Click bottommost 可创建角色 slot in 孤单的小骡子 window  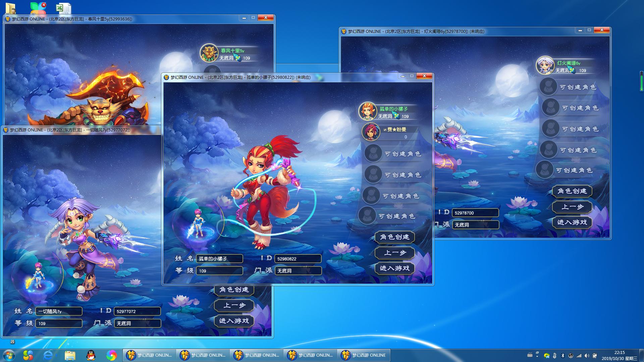(x=387, y=216)
